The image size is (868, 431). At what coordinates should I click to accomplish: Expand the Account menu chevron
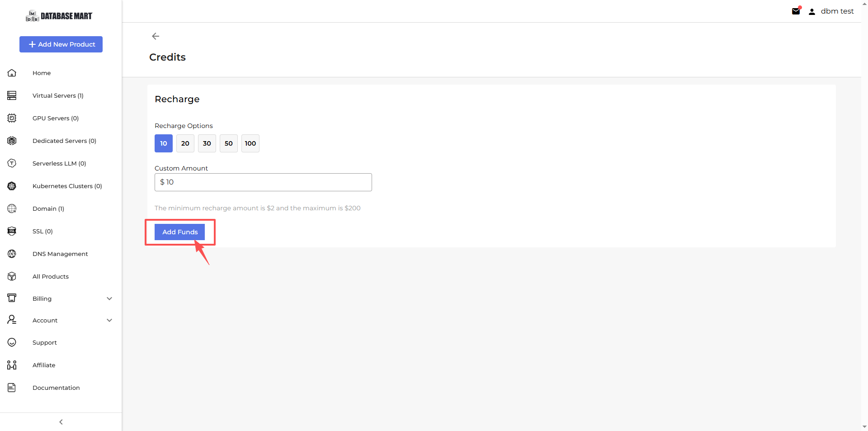pos(109,320)
